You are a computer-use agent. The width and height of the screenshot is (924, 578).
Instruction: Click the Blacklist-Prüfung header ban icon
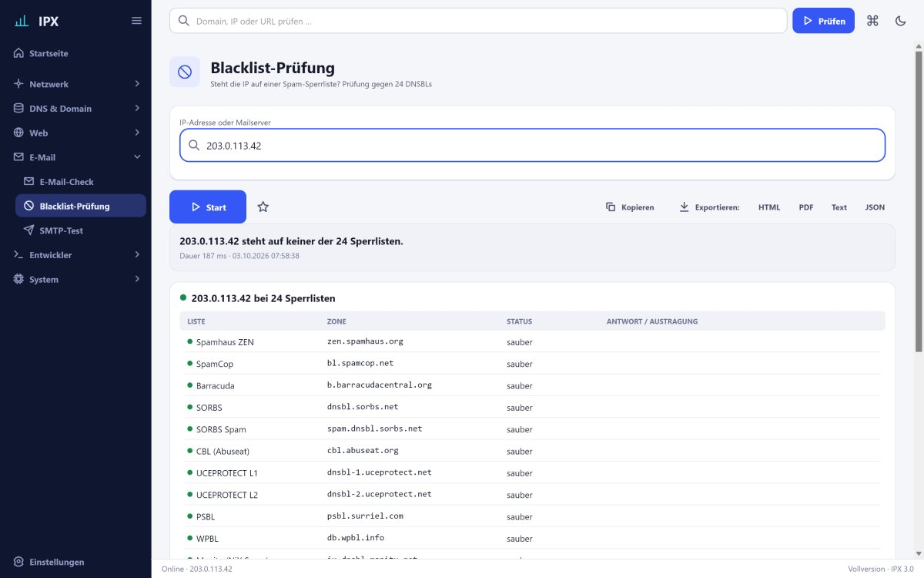click(x=185, y=72)
